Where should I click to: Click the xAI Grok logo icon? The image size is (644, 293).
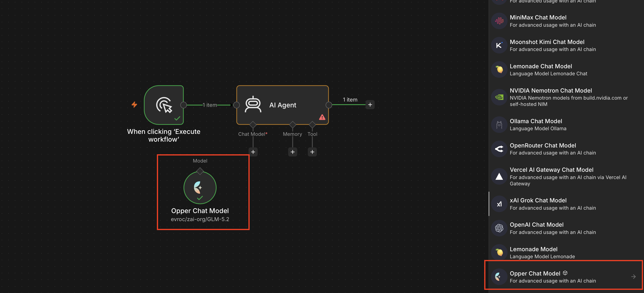point(499,204)
